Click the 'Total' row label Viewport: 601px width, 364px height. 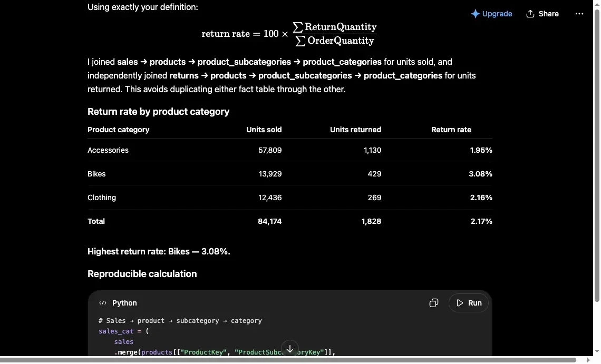[x=96, y=221]
